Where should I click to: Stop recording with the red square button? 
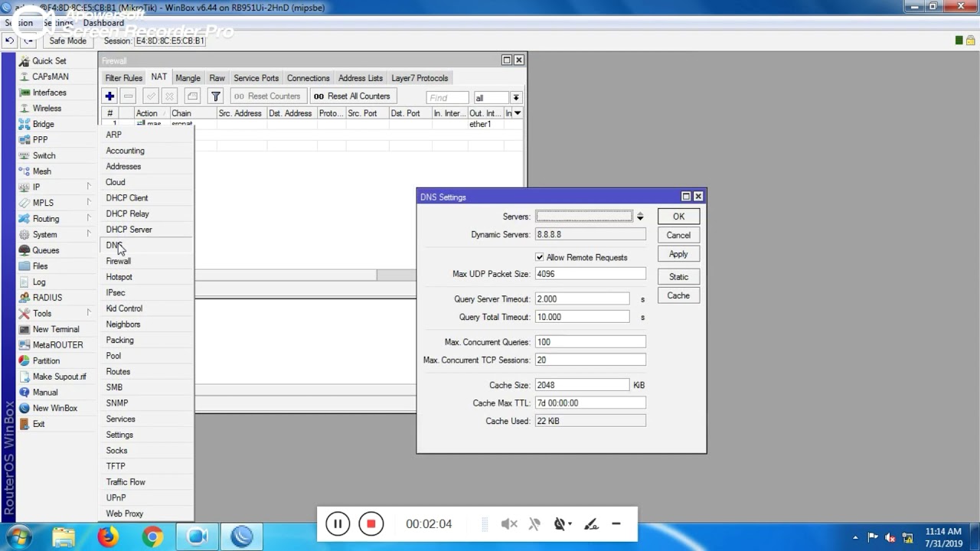[x=371, y=524]
